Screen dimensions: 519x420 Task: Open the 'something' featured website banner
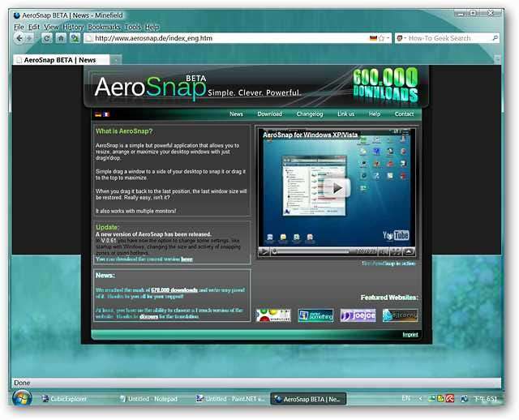(315, 315)
